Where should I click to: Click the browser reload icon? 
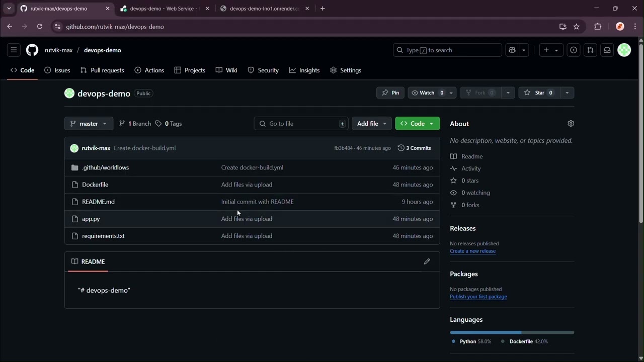pos(40,27)
